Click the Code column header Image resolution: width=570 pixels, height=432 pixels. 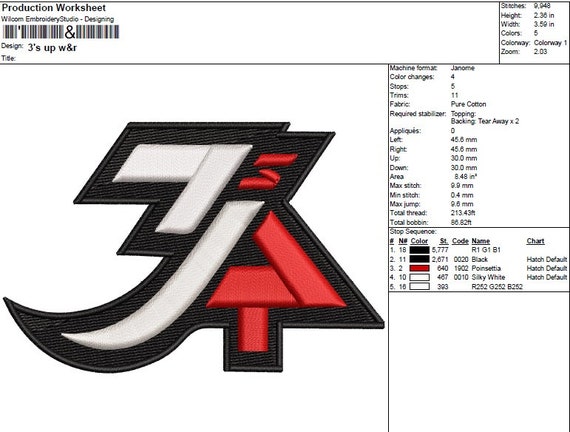(460, 241)
